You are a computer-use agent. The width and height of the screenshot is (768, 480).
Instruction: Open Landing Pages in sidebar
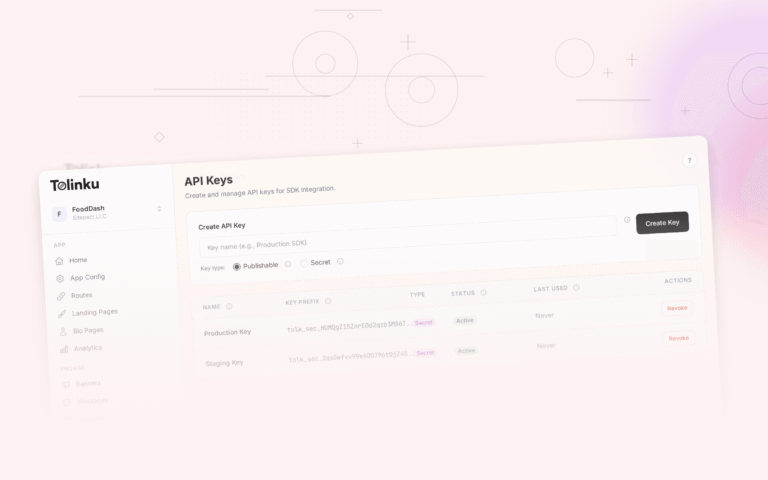[x=95, y=312]
